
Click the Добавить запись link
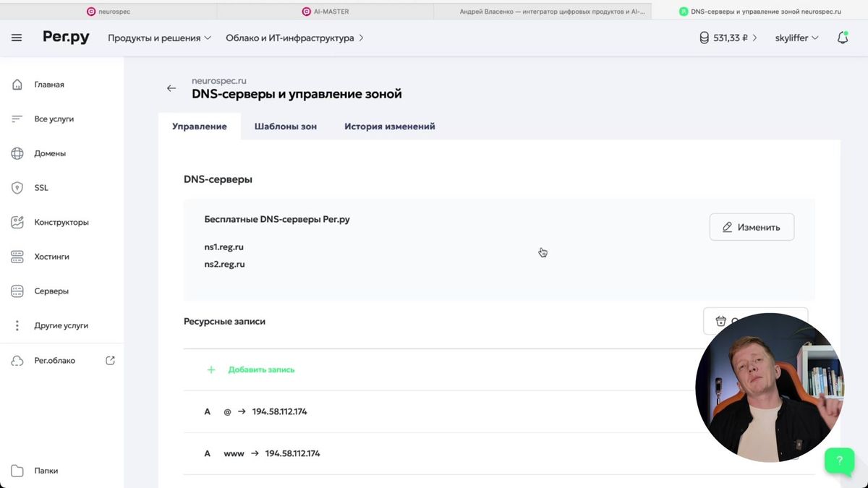pyautogui.click(x=261, y=369)
